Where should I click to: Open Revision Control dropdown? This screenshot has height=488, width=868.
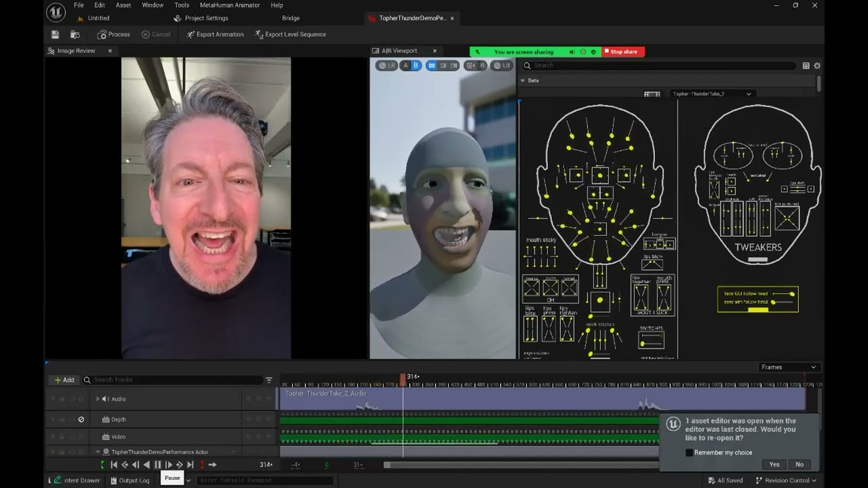[x=787, y=481]
